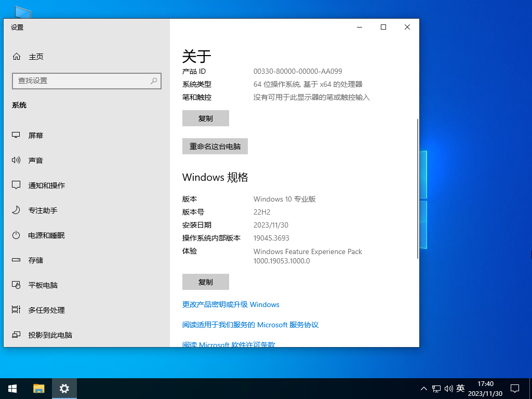Open change product key or upgrade Windows link

click(x=230, y=304)
